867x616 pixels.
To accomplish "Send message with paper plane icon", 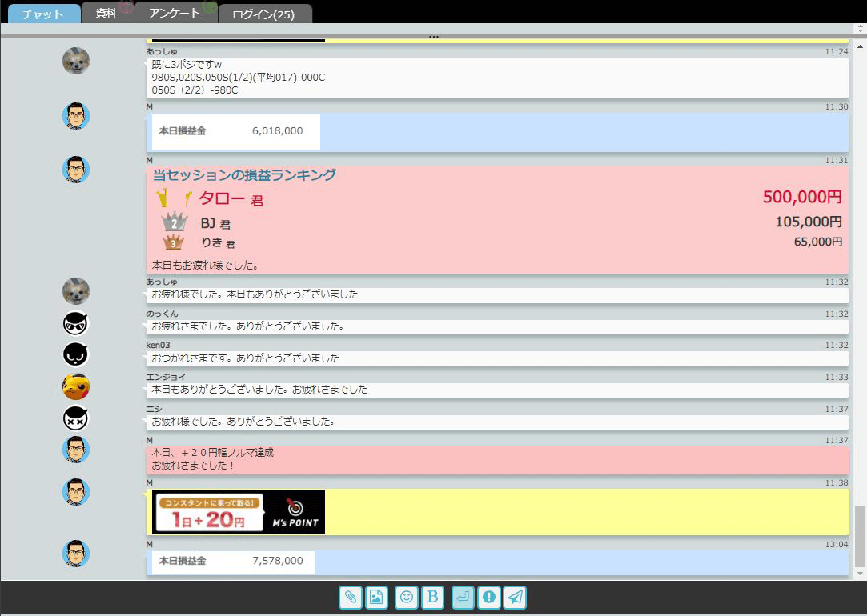I will point(516,598).
